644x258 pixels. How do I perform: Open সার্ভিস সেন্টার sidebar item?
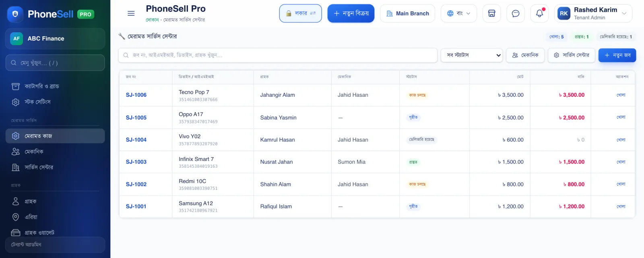pos(55,167)
